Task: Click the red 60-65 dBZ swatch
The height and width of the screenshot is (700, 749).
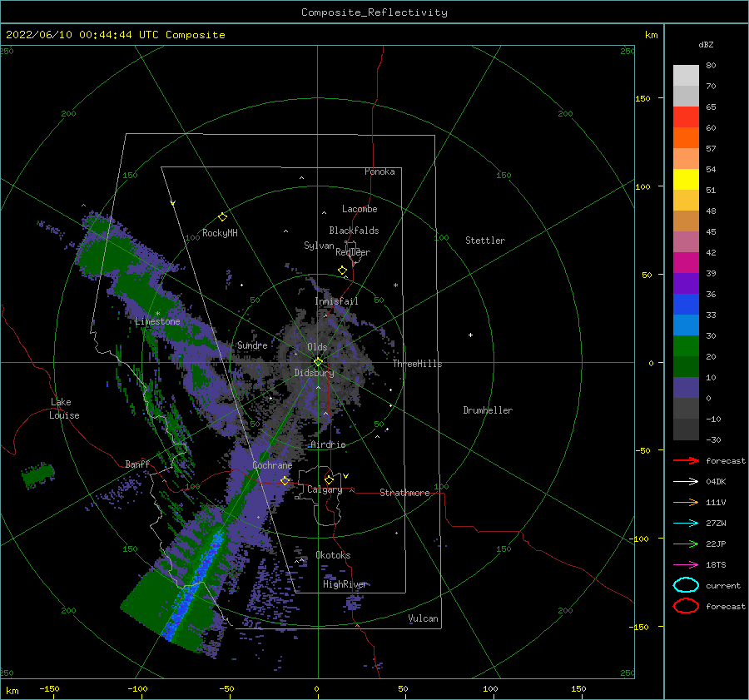Action: (686, 117)
